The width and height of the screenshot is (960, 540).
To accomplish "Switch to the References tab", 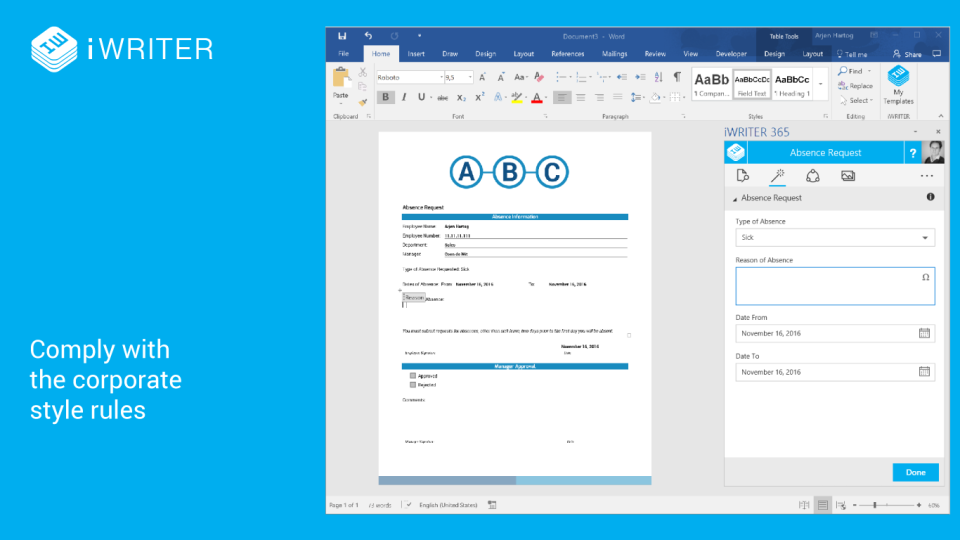I will tap(568, 54).
